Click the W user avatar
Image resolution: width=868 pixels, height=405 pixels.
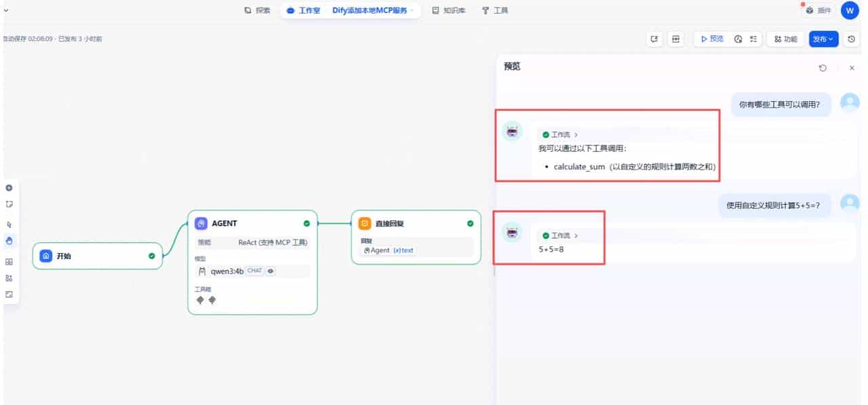(x=849, y=10)
